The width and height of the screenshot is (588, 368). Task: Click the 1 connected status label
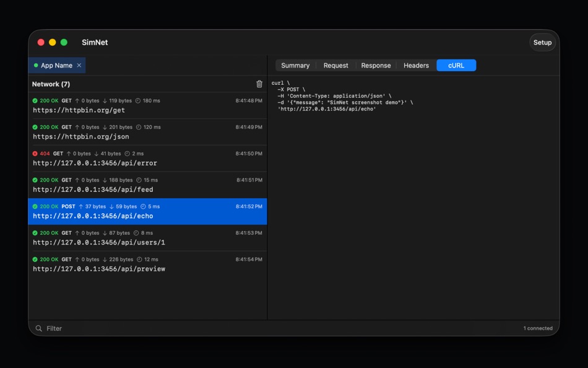[x=536, y=328]
